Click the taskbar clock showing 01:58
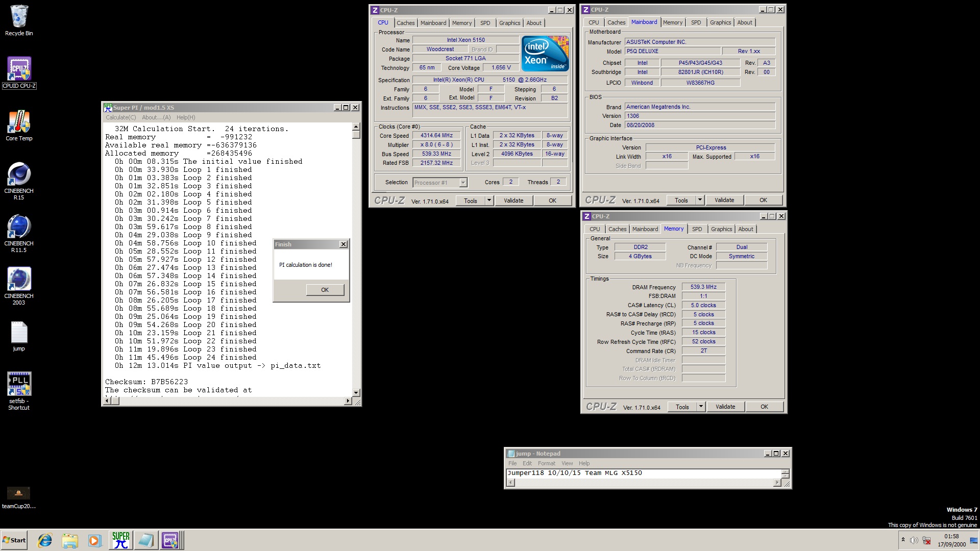Image resolution: width=980 pixels, height=551 pixels. pyautogui.click(x=951, y=540)
